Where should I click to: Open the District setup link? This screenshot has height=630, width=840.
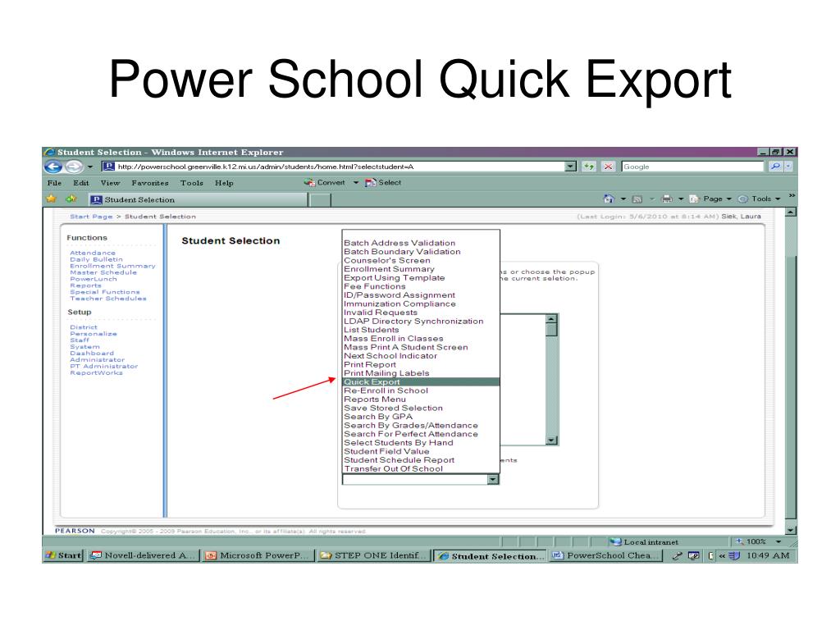pos(84,327)
